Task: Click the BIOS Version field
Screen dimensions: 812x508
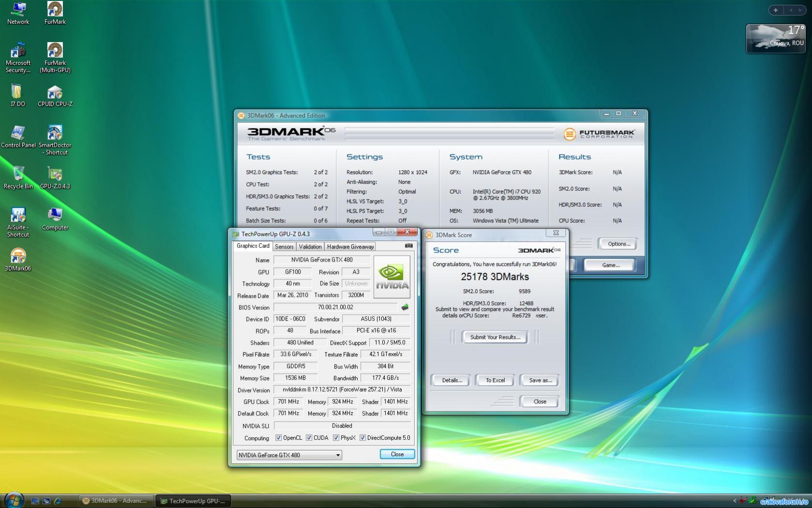Action: click(x=335, y=307)
